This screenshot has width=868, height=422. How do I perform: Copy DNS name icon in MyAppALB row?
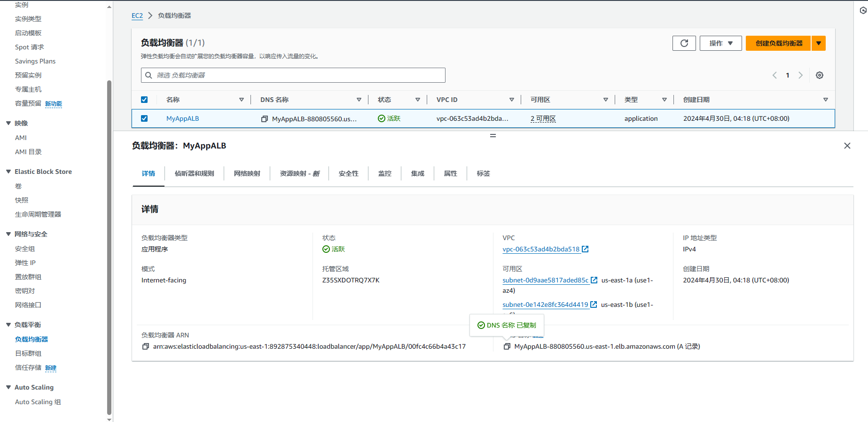tap(265, 119)
